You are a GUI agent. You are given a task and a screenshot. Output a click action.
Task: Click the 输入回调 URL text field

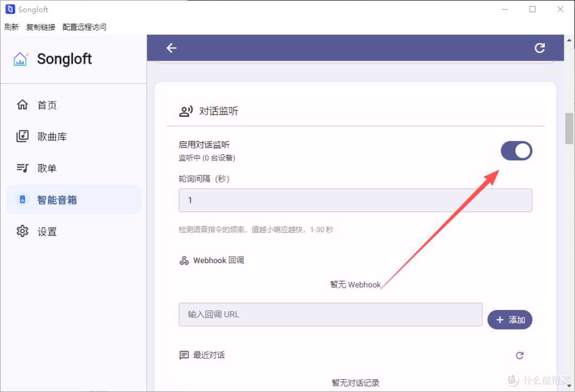point(331,314)
